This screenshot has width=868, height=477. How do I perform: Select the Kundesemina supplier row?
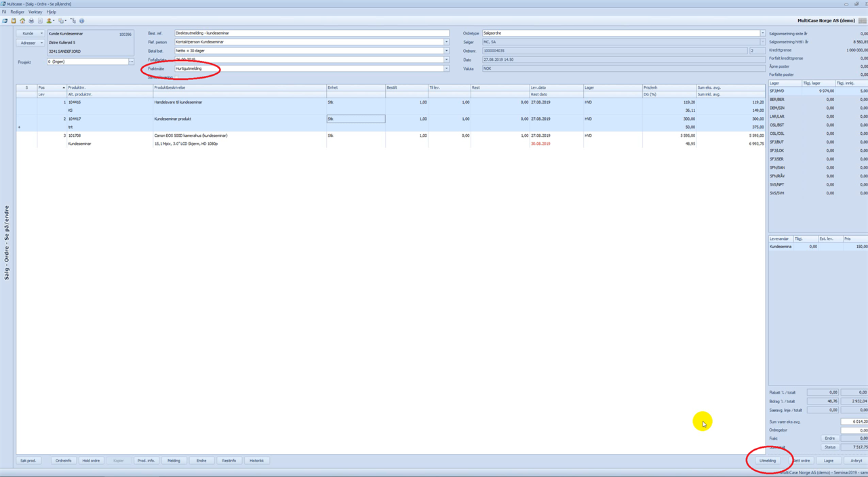tap(818, 247)
